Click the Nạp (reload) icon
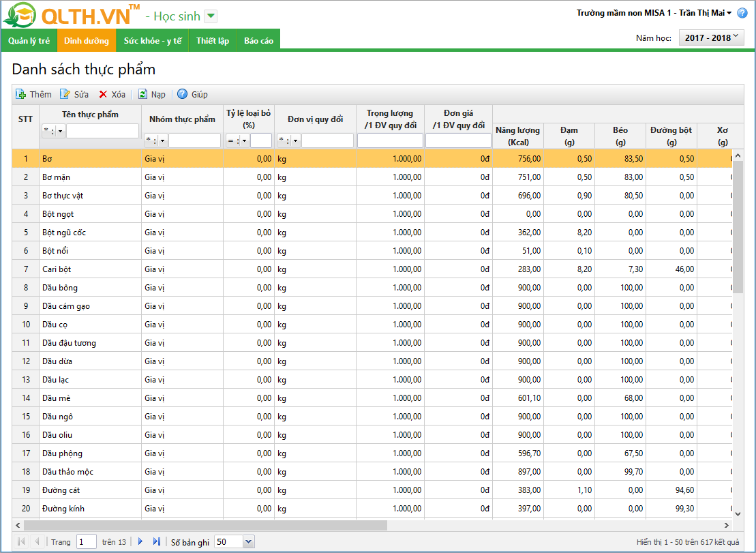This screenshot has height=553, width=756. click(143, 94)
